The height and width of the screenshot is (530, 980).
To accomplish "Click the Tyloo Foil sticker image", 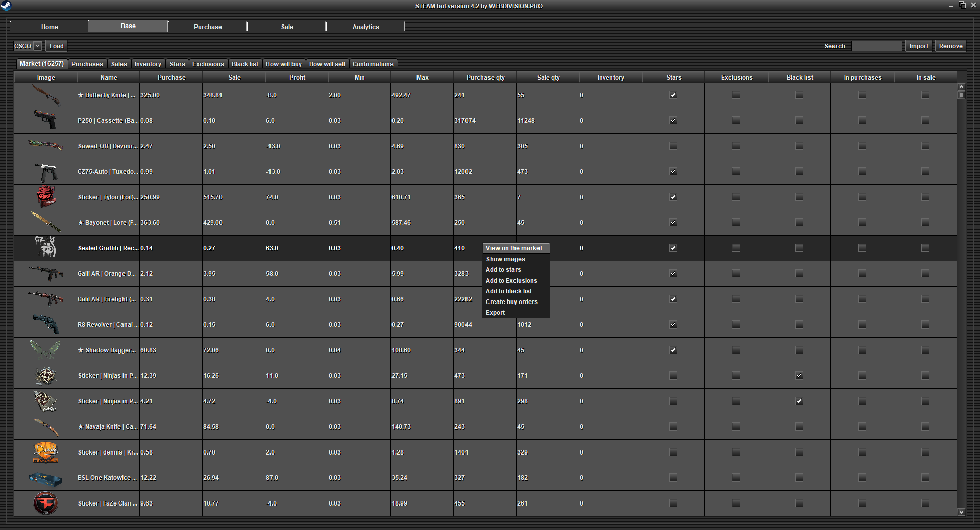I will (x=46, y=197).
